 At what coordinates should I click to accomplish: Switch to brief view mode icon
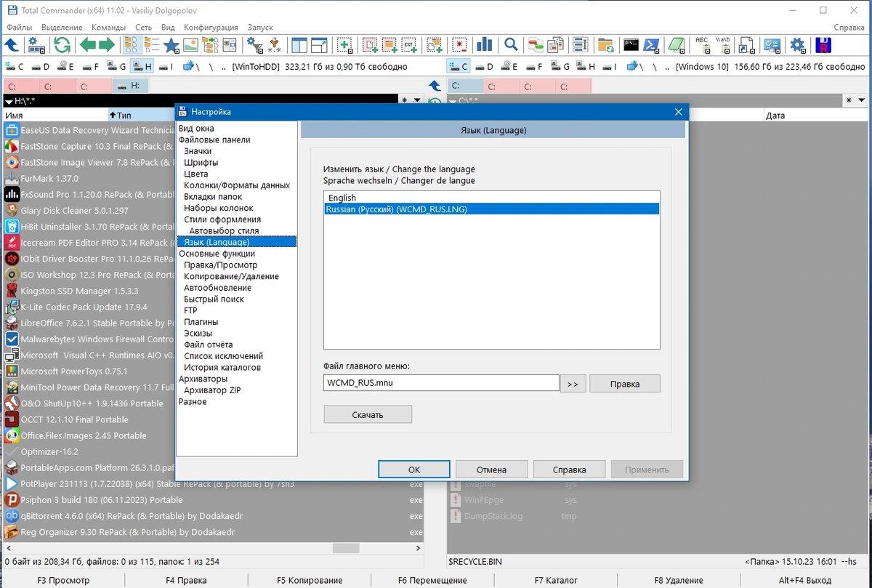point(132,45)
